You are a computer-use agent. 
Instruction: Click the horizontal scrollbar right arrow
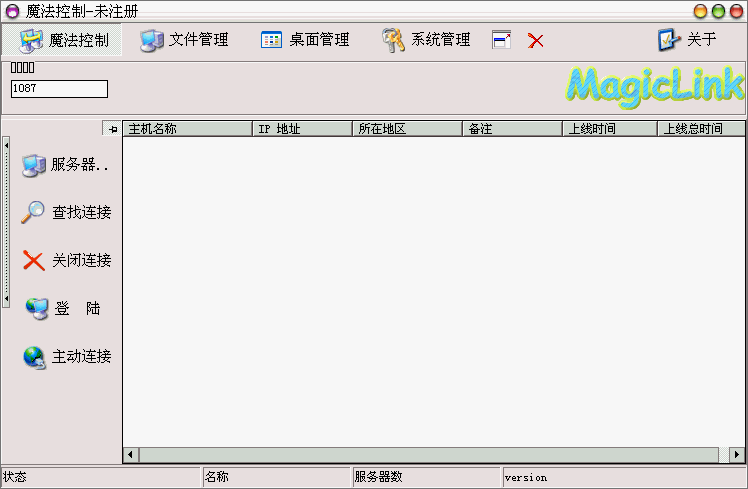click(737, 455)
